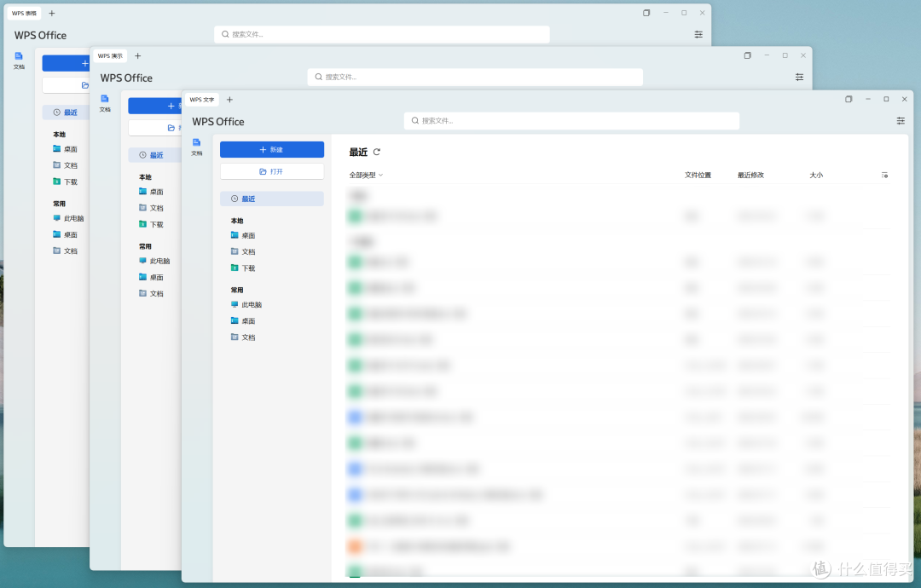Click 文档 sidebar icon in WPS 演示 window
Image resolution: width=921 pixels, height=588 pixels.
pyautogui.click(x=105, y=103)
